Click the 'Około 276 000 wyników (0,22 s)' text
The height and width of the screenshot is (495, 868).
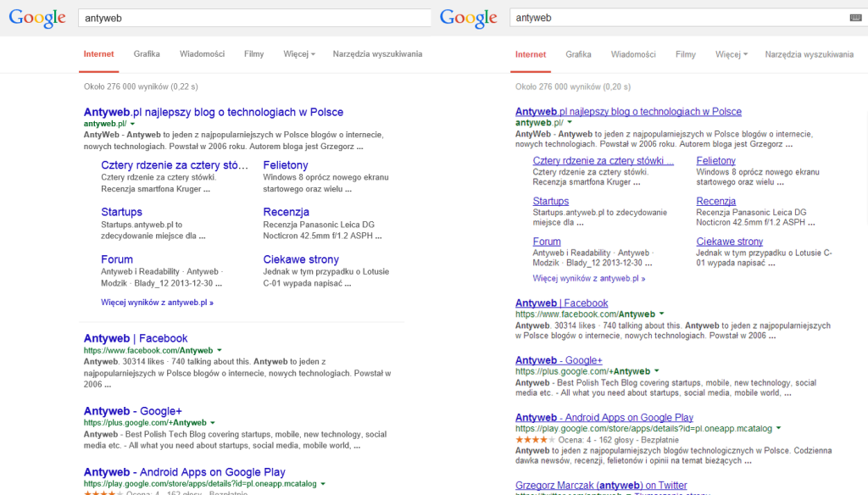coord(141,86)
